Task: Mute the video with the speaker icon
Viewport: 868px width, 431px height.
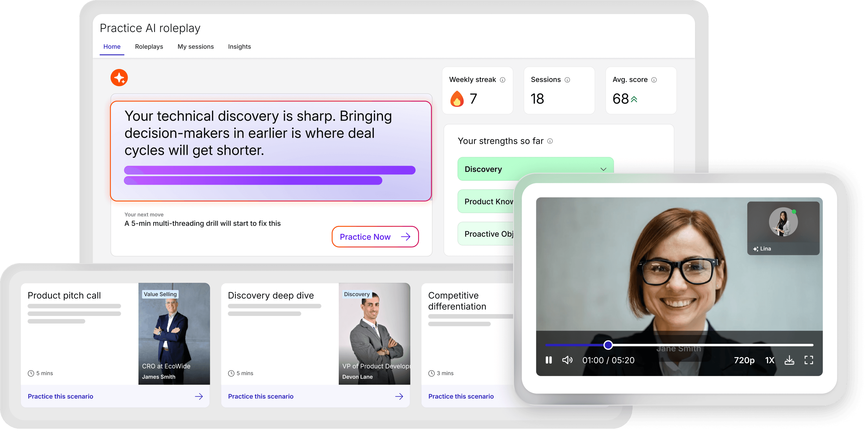Action: 567,360
